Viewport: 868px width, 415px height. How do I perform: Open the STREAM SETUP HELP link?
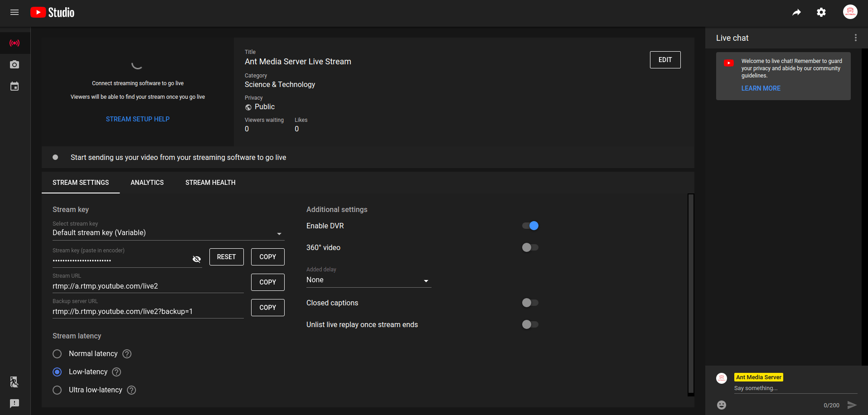pyautogui.click(x=138, y=119)
